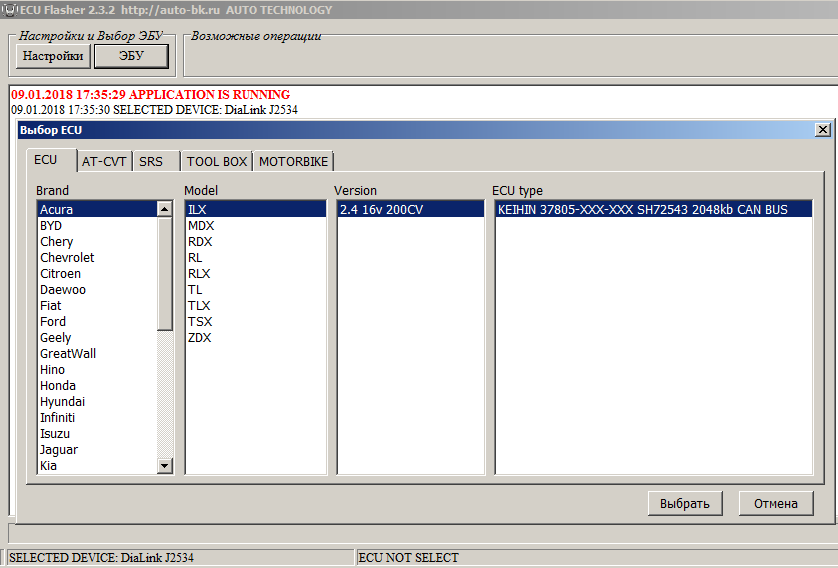This screenshot has height=568, width=838.
Task: Switch to the MOTORBIKE tab
Action: (x=293, y=161)
